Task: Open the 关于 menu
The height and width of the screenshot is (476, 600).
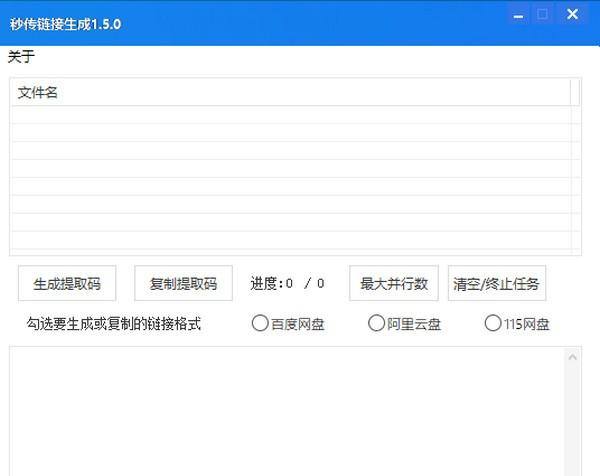Action: pos(21,57)
